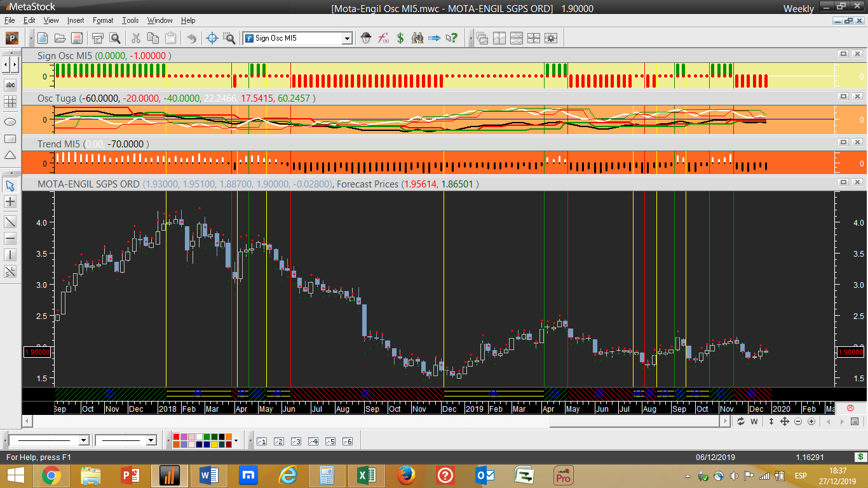The height and width of the screenshot is (488, 868).
Task: Click the Expert Advisor hat icon
Action: click(366, 38)
